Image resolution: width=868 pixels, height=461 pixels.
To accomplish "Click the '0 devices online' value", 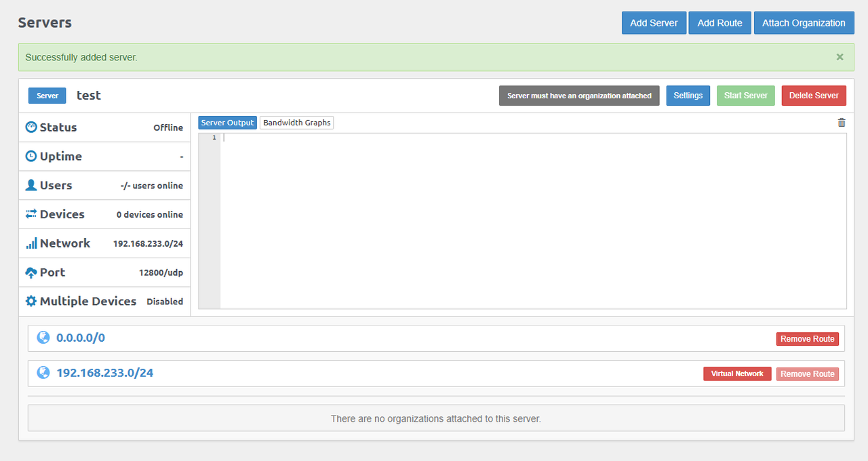I will [x=150, y=214].
